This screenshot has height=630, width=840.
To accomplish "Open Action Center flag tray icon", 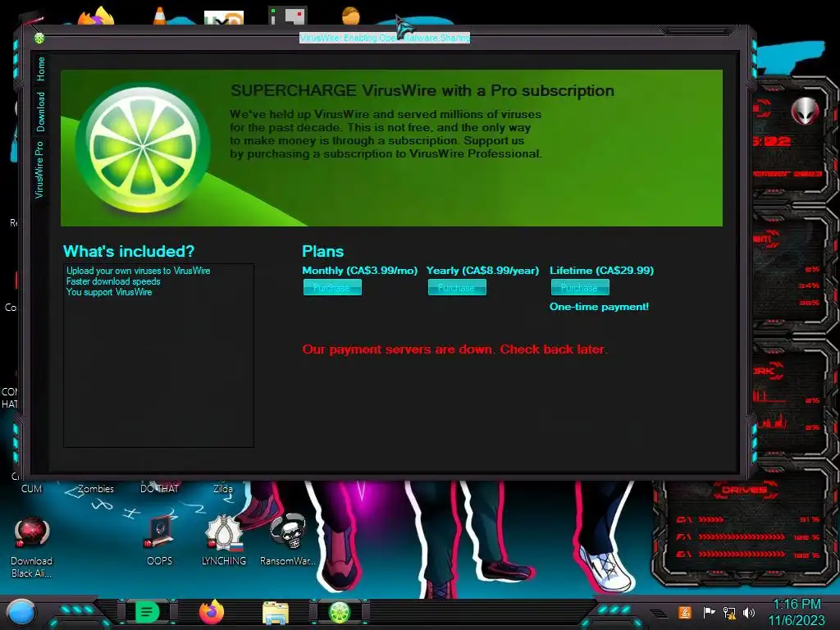I will tap(708, 612).
